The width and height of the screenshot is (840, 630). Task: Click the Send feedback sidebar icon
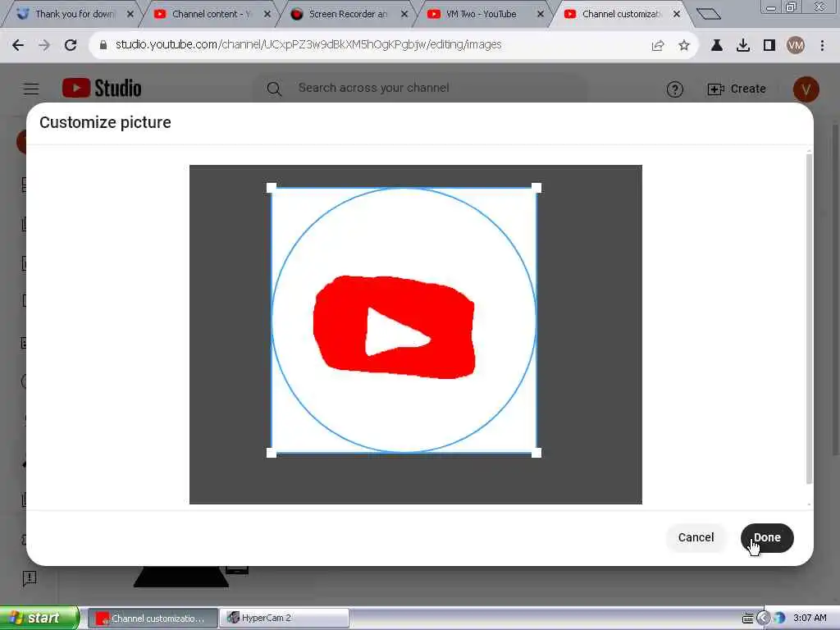(x=29, y=577)
